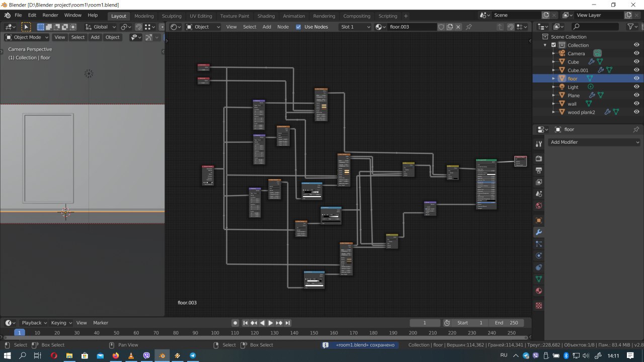Image resolution: width=644 pixels, height=362 pixels.
Task: Open the Slot 1 material slot dropdown
Action: tap(355, 27)
